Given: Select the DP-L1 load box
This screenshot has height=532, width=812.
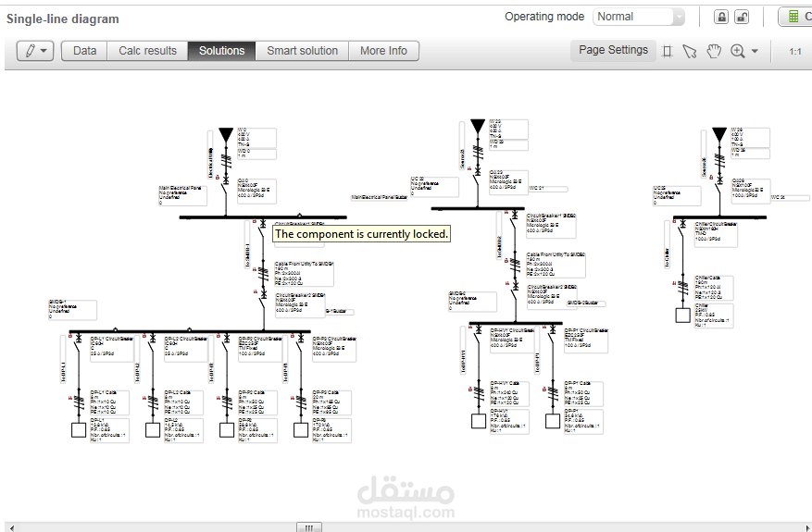Looking at the screenshot, I should pos(79,430).
